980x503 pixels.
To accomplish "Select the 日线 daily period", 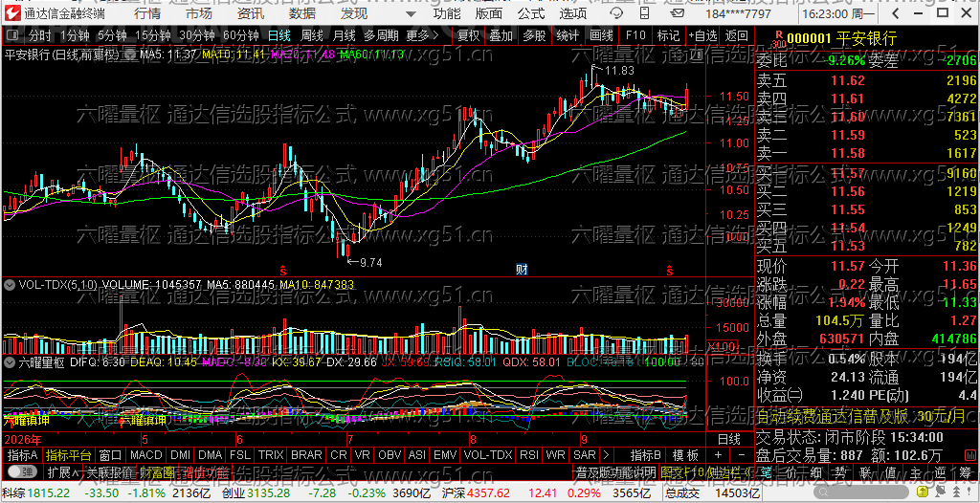I will pos(279,35).
